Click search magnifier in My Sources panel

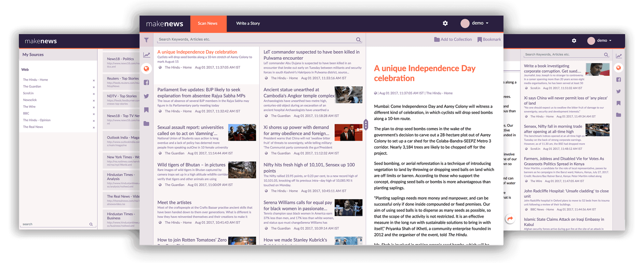click(x=91, y=224)
